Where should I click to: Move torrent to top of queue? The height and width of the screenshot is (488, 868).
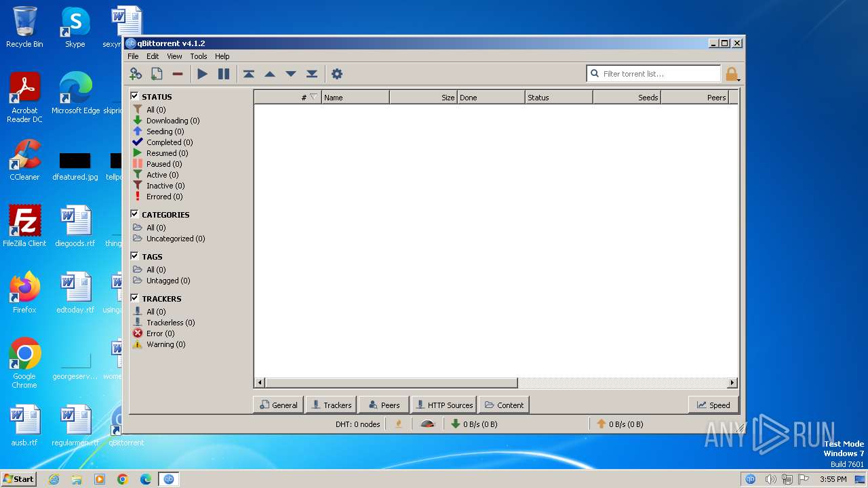(x=249, y=74)
